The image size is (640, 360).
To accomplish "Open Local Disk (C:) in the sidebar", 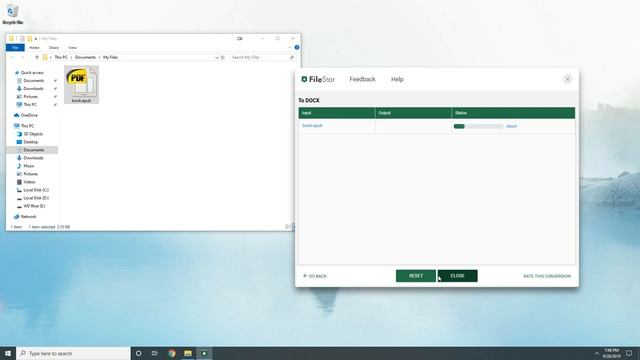I will [x=36, y=190].
